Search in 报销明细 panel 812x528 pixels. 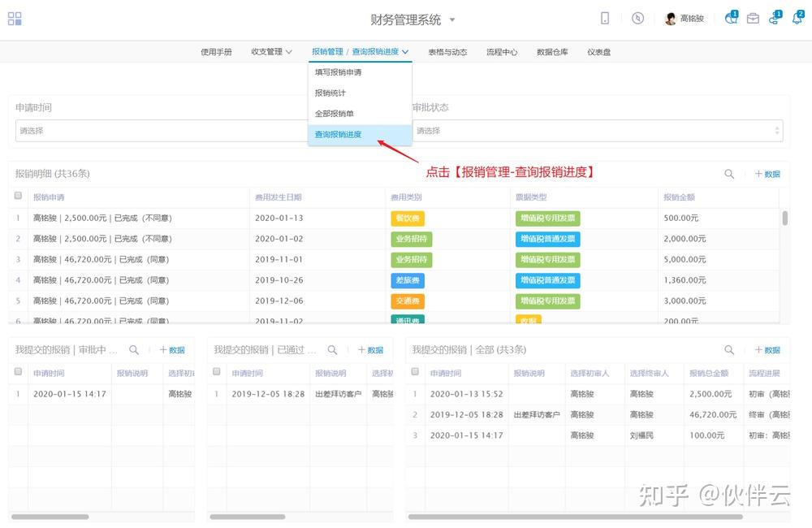tap(729, 174)
